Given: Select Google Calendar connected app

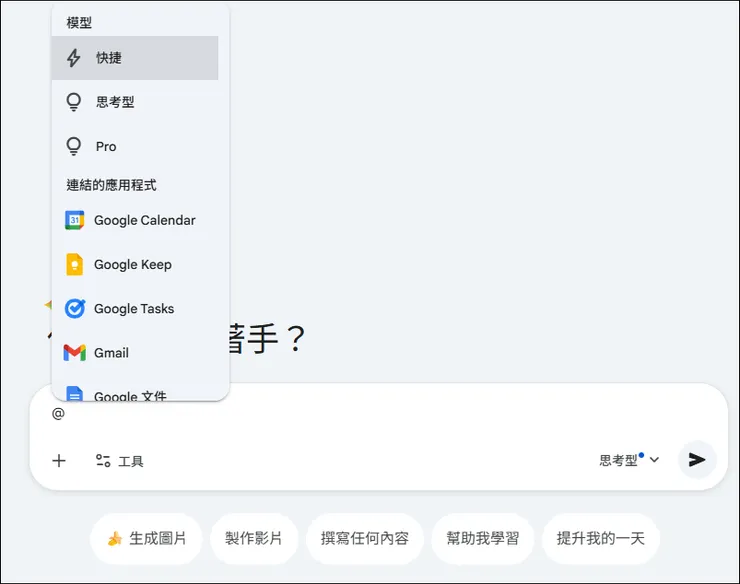Looking at the screenshot, I should click(x=135, y=220).
